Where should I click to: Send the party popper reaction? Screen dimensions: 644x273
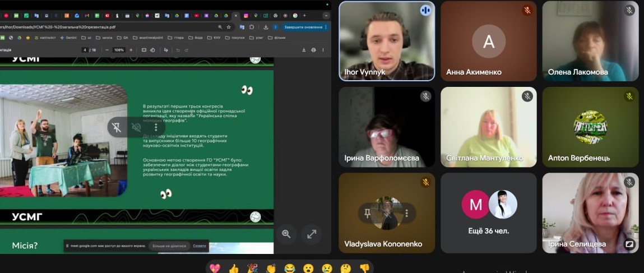(x=252, y=269)
